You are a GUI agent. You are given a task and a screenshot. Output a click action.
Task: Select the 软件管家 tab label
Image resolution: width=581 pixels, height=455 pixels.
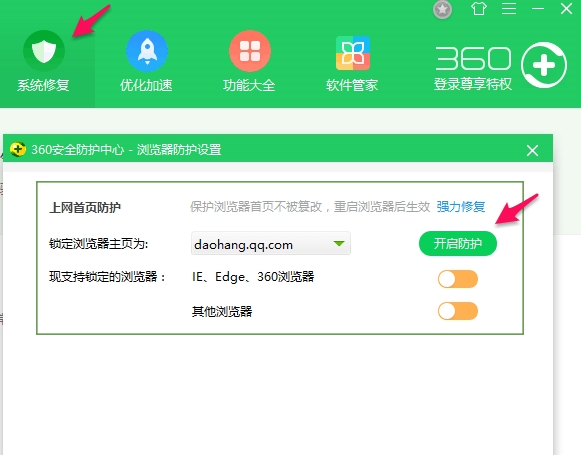pos(352,85)
